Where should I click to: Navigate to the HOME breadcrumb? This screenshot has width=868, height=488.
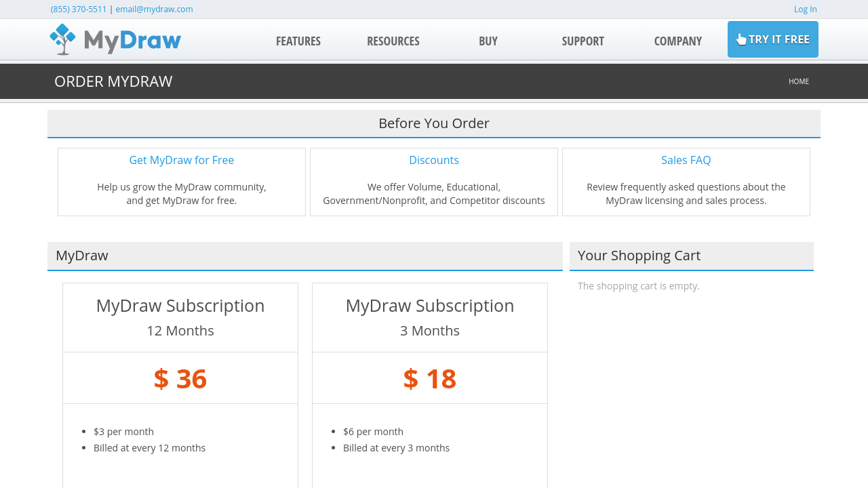[x=798, y=81]
